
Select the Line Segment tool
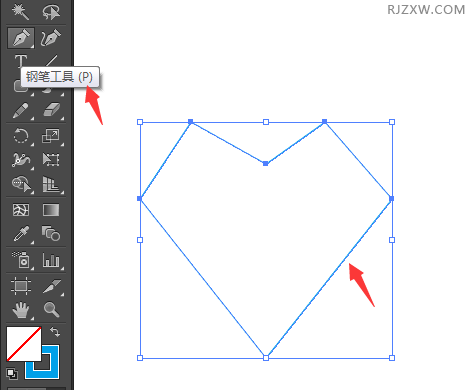[x=51, y=61]
